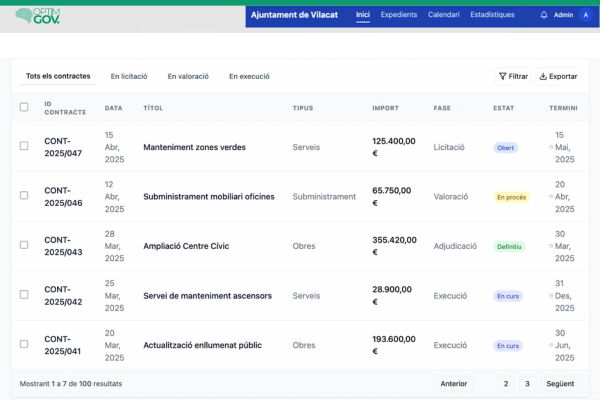The width and height of the screenshot is (600, 400).
Task: Toggle the select-all checkbox in table header
Action: [x=24, y=107]
